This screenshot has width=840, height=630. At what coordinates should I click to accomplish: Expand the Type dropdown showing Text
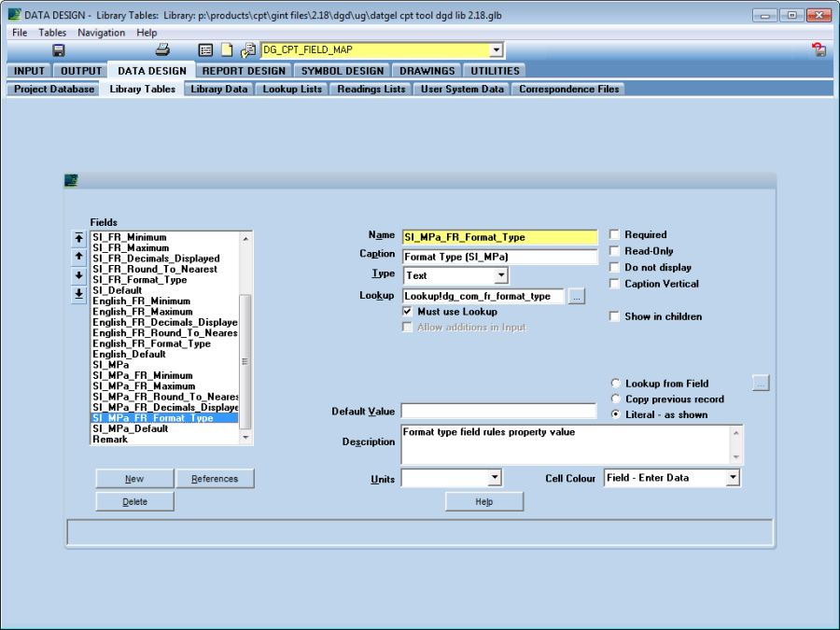pos(501,275)
